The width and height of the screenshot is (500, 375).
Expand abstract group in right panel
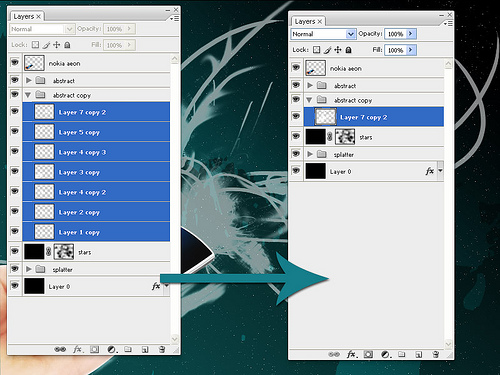310,85
